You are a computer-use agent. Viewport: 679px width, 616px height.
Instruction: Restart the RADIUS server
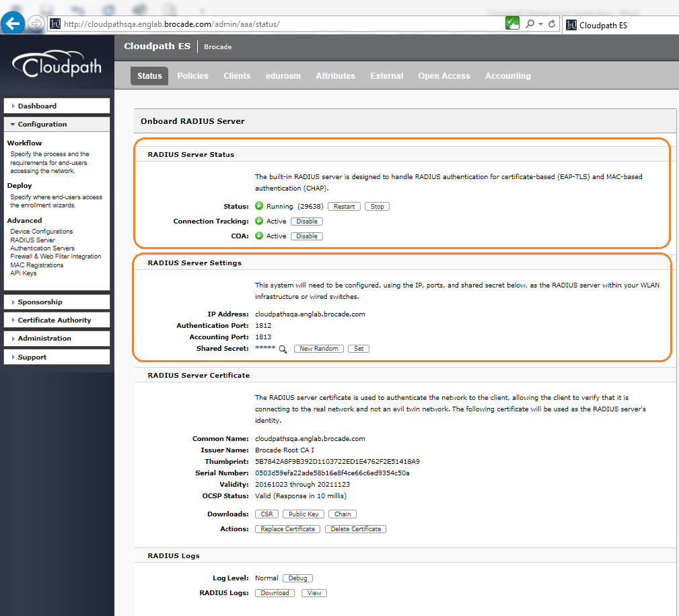(x=345, y=207)
